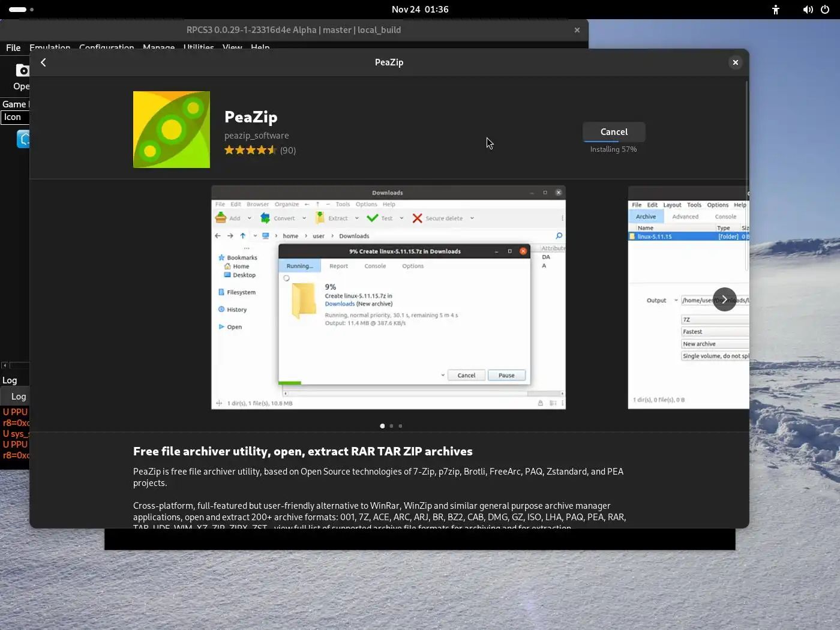Go back using the header arrow
840x630 pixels.
coord(43,62)
